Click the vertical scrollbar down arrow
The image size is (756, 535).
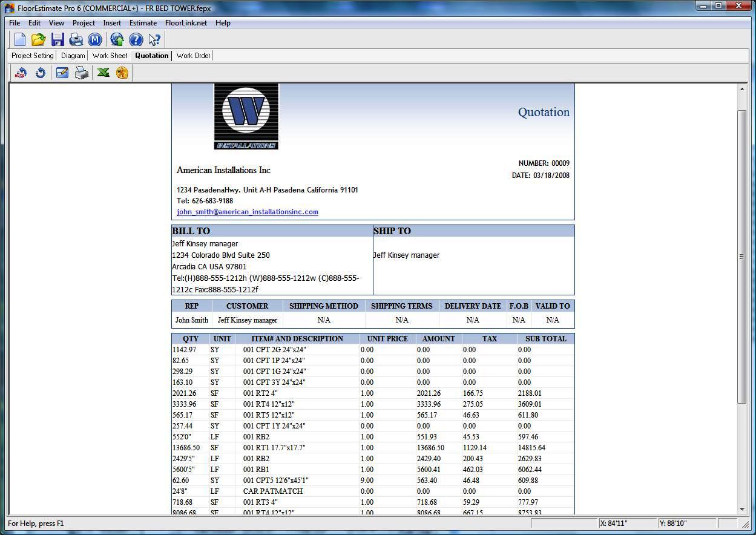click(742, 510)
